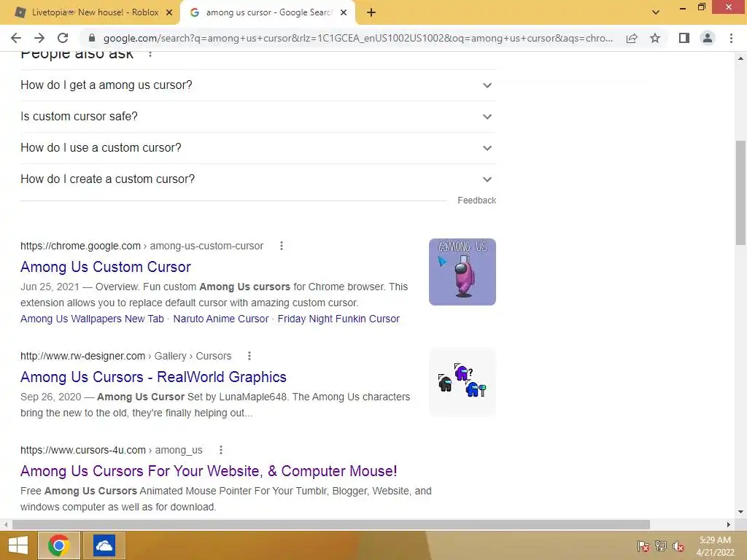Select the among us cursor Google Search tab
Viewport: 747px width, 560px height.
(267, 12)
